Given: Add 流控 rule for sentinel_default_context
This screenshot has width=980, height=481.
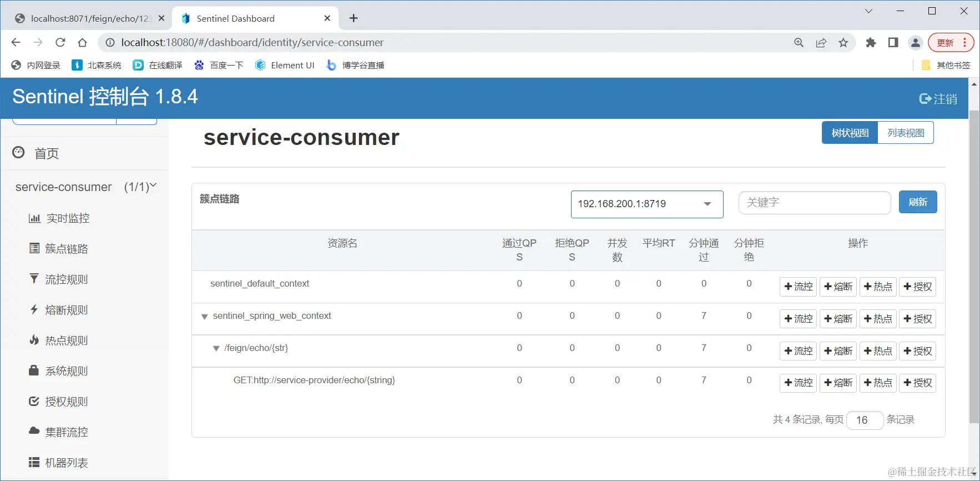Looking at the screenshot, I should 798,287.
